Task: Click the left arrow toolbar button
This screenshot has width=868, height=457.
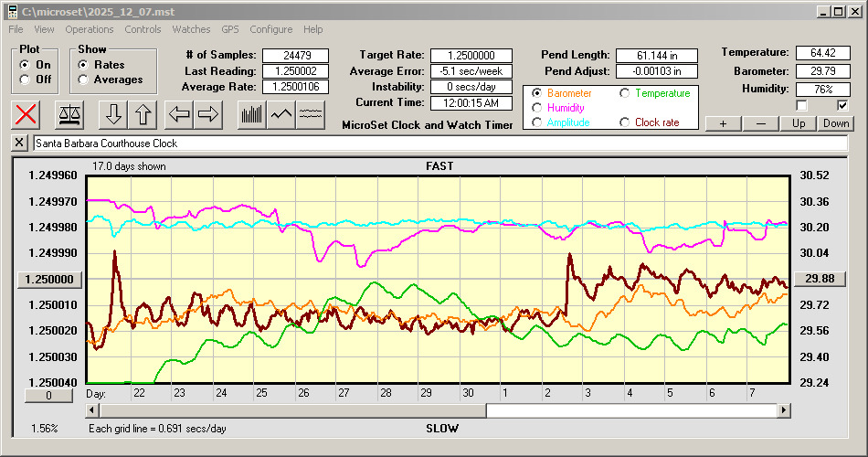Action: point(178,114)
